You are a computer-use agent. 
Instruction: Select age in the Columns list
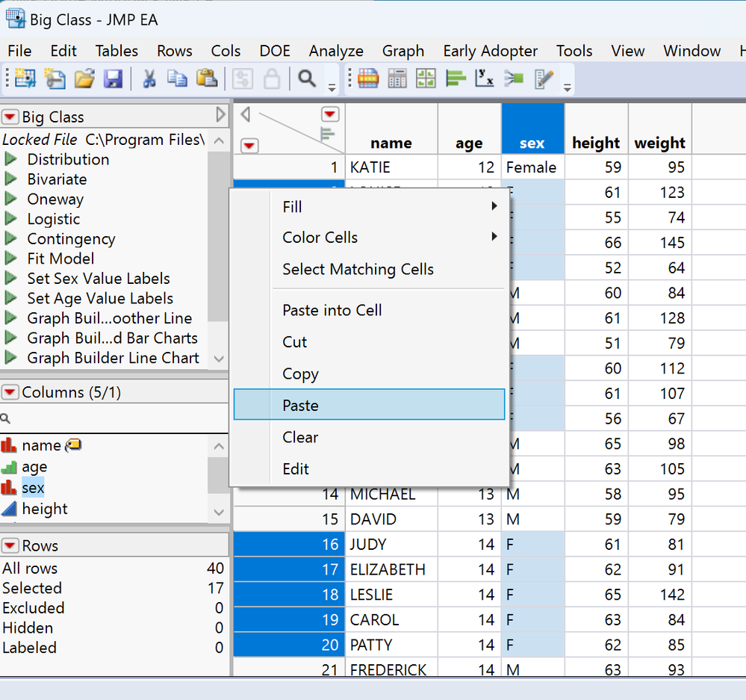point(34,466)
